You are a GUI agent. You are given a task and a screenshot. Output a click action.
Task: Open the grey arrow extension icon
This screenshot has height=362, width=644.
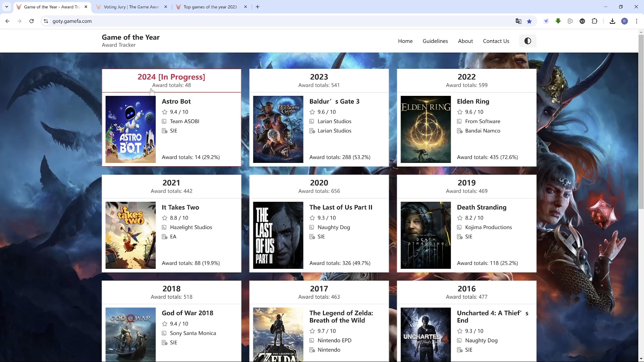[x=570, y=21]
